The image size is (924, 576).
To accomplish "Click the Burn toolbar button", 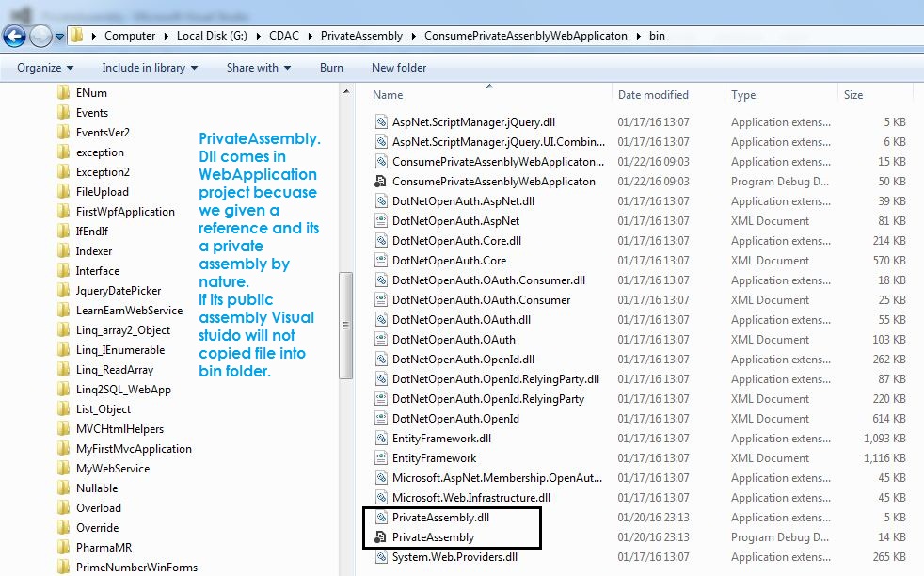I will coord(331,68).
